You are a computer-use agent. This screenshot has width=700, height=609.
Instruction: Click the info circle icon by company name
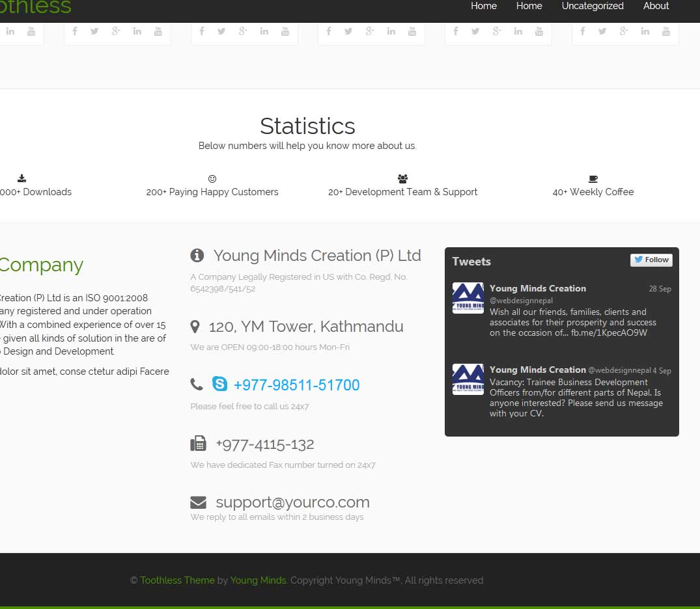pos(197,255)
